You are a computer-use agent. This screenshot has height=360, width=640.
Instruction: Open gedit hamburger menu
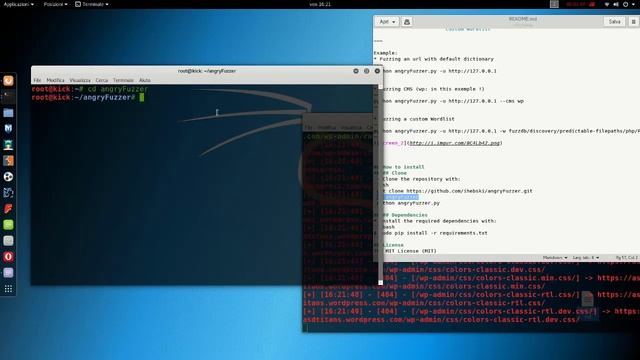click(633, 22)
